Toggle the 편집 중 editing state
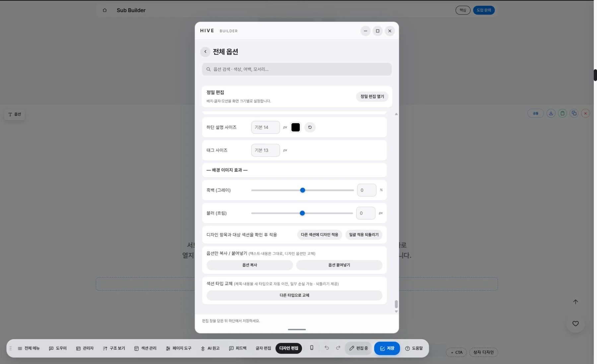597x364 pixels. click(359, 348)
